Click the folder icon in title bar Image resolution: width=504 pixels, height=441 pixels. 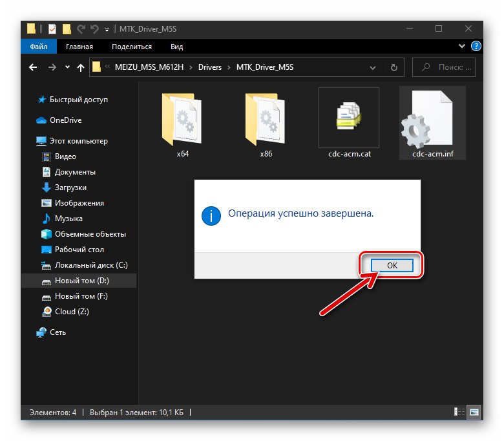31,28
